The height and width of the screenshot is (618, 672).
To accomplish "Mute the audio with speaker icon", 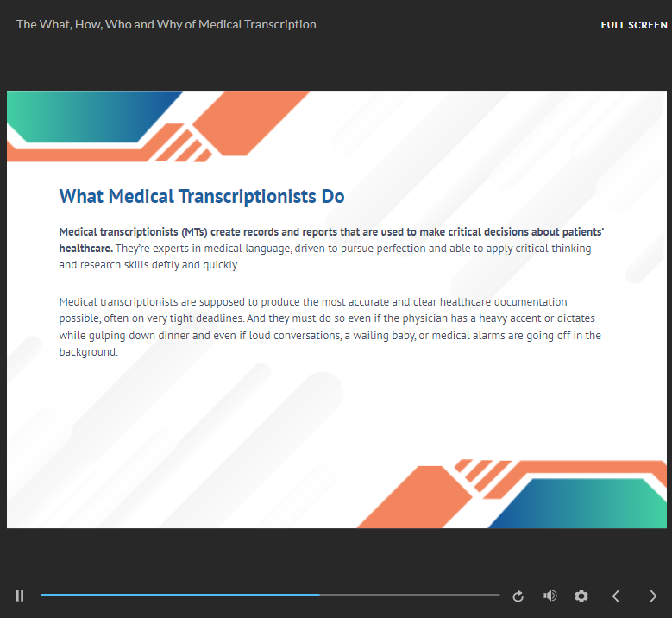I will tap(550, 596).
